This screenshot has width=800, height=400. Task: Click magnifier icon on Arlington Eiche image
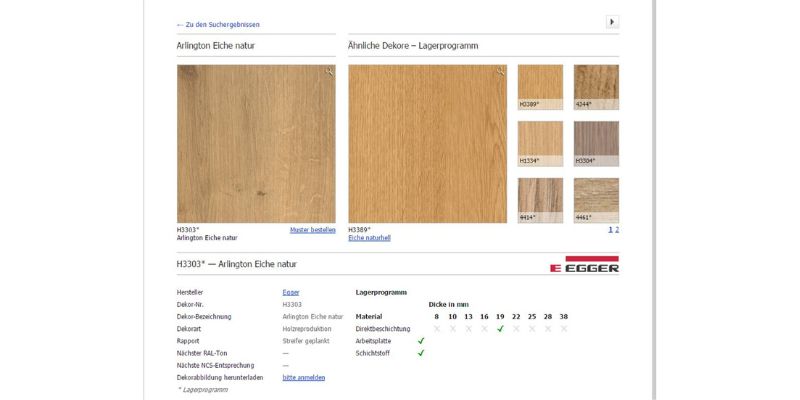point(329,72)
